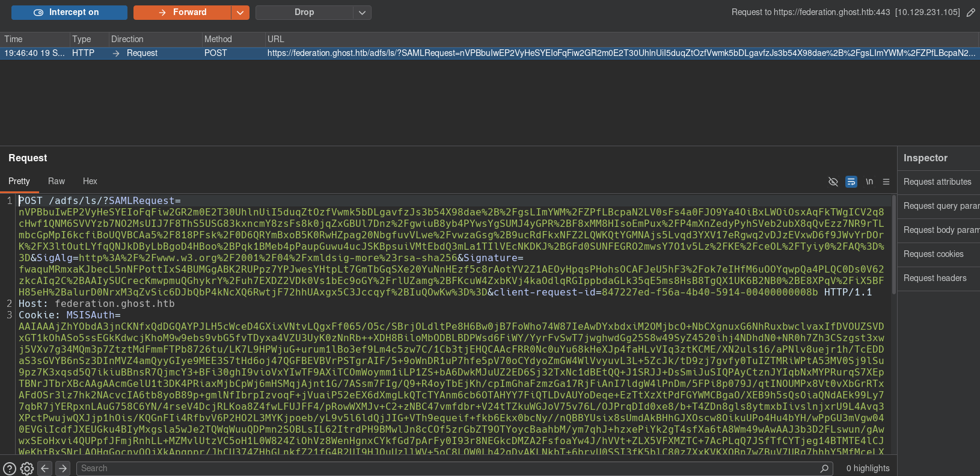Go to the next search match arrow
The width and height of the screenshot is (980, 476).
point(63,468)
